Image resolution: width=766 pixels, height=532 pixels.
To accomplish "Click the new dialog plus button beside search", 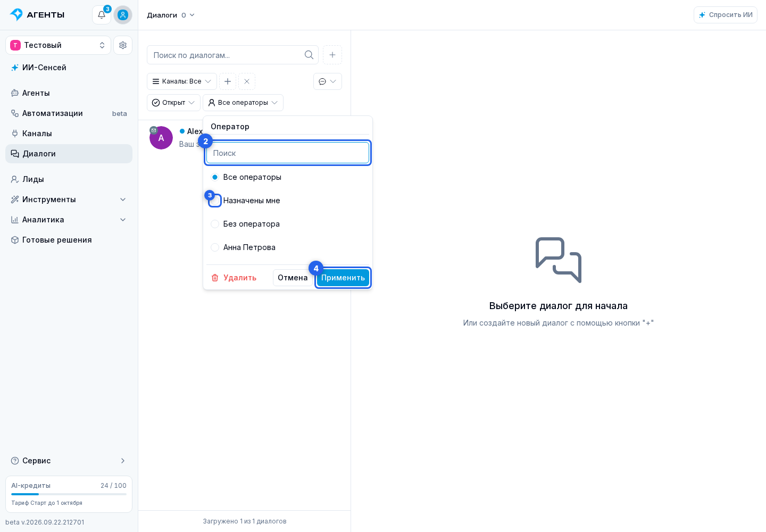I will pos(332,55).
